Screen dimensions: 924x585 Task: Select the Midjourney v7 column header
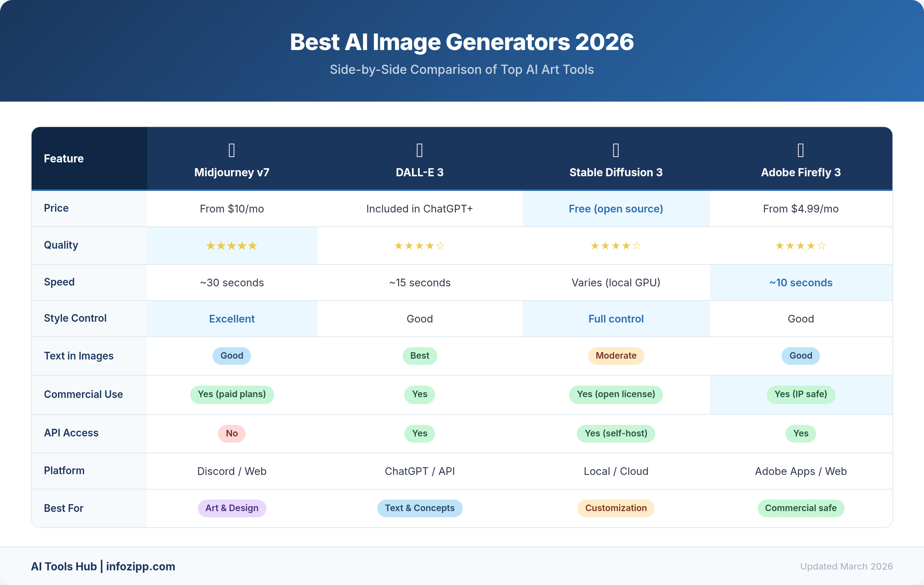231,172
